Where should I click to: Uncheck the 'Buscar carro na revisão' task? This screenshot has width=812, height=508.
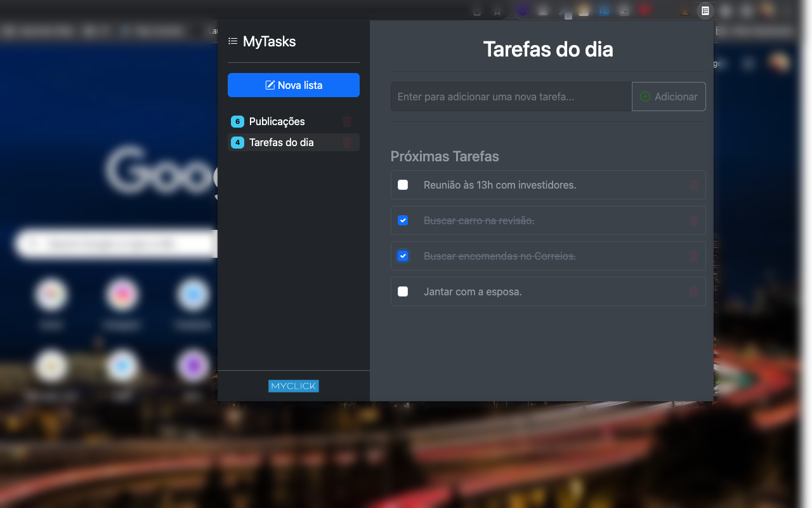[403, 220]
